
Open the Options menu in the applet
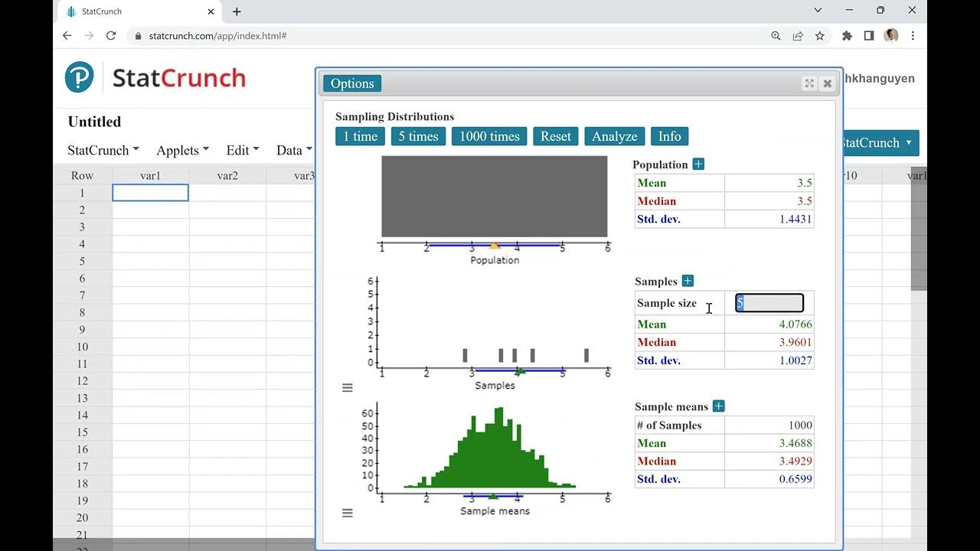pos(352,83)
